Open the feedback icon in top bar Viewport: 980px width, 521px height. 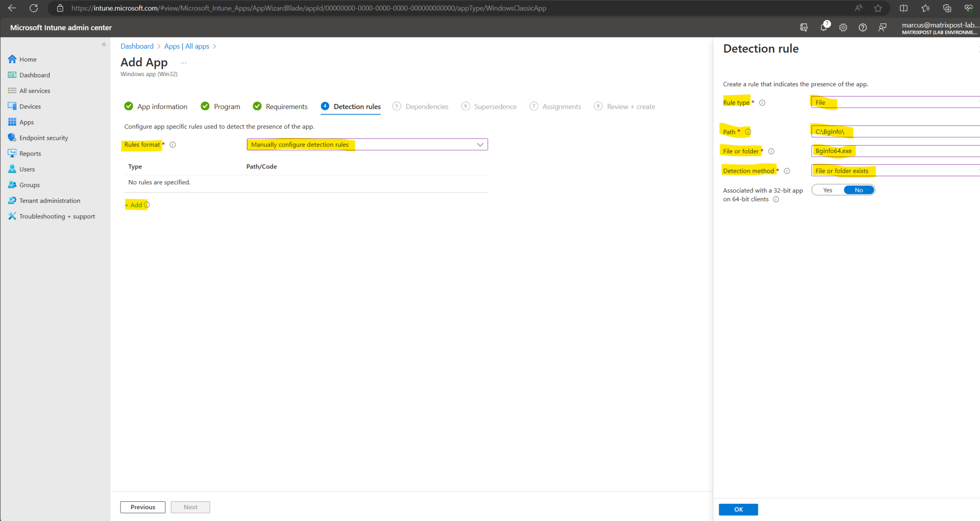tap(882, 27)
